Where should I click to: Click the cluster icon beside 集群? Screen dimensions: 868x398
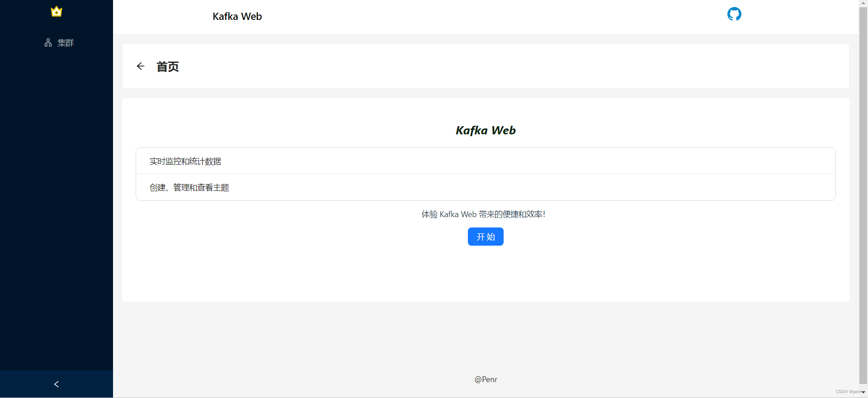pos(48,43)
